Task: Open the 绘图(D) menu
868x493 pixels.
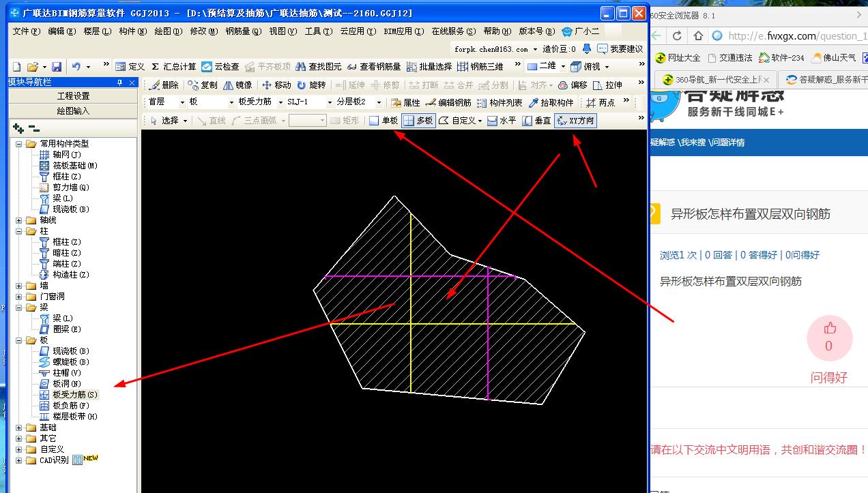Action: (169, 31)
